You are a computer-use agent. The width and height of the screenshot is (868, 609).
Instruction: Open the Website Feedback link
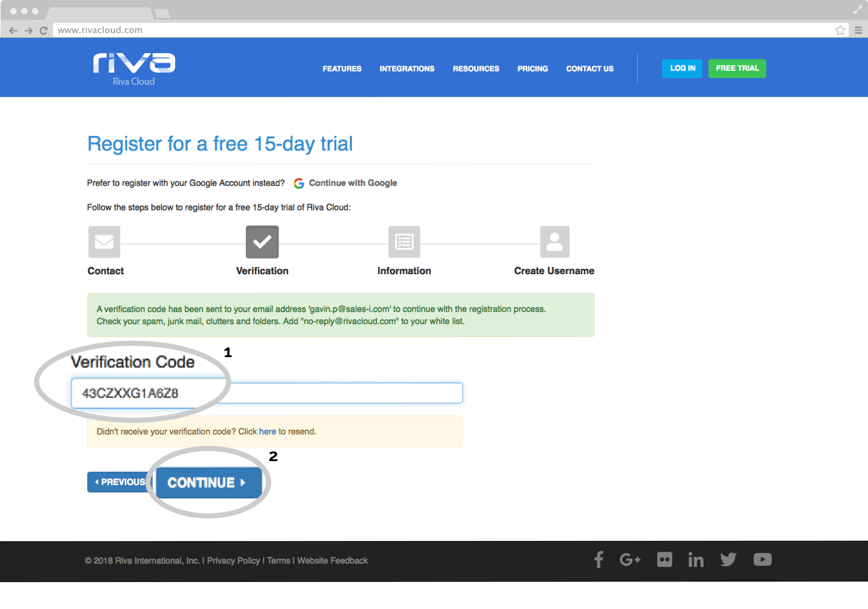[x=333, y=560]
